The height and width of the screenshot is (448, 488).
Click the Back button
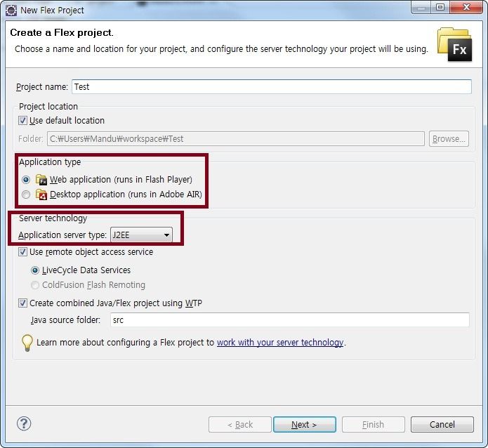point(240,425)
